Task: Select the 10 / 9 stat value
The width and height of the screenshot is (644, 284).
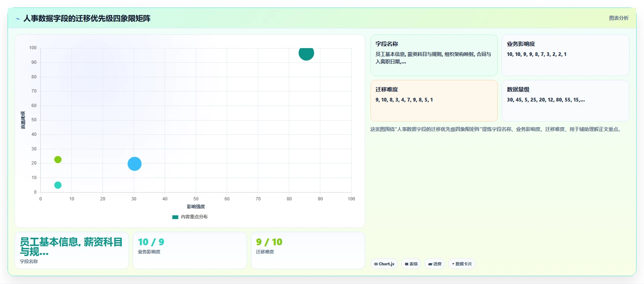Action: point(151,242)
